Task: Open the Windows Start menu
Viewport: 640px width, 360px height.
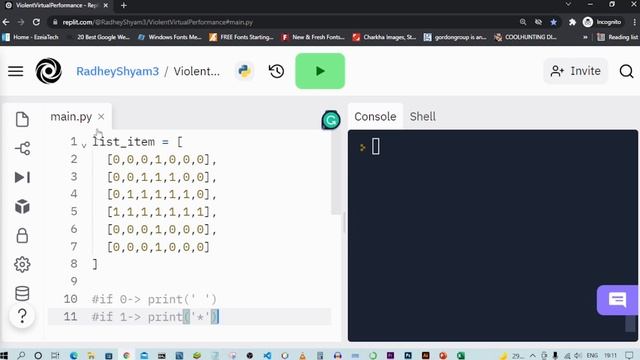Action: click(x=4, y=356)
